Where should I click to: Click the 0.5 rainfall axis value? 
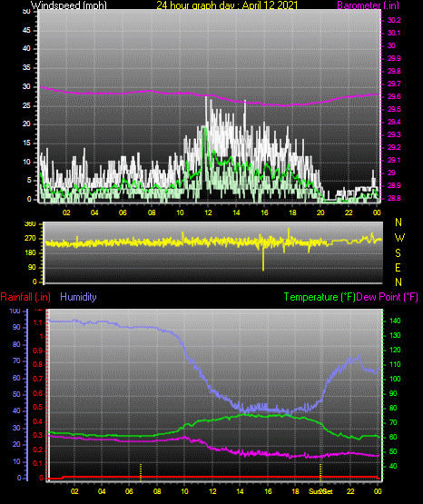click(x=38, y=407)
